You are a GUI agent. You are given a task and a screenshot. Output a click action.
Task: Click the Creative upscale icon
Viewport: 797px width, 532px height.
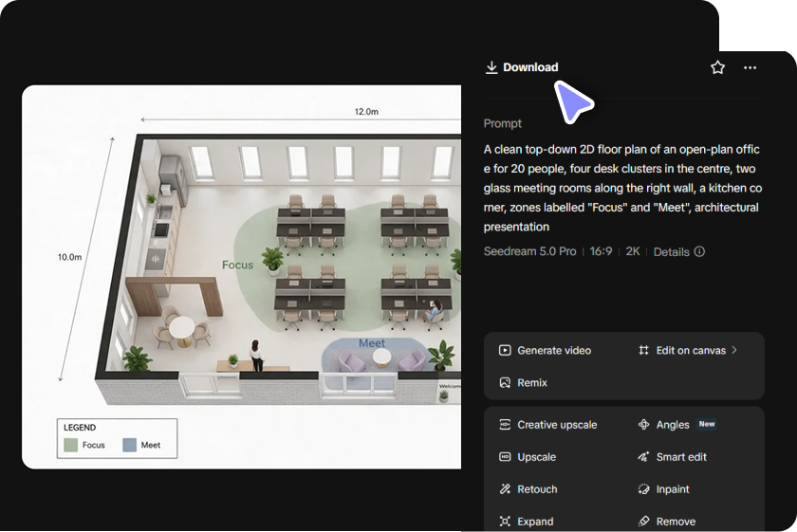[x=505, y=424]
